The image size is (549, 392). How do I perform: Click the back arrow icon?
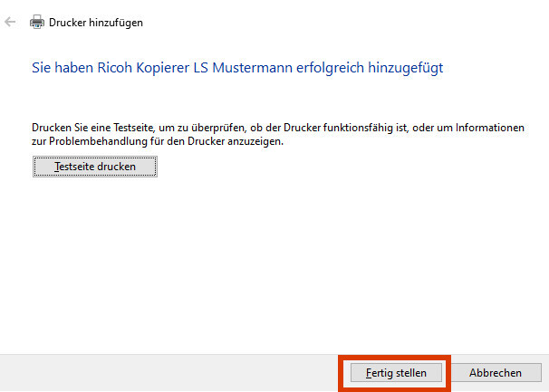point(10,22)
